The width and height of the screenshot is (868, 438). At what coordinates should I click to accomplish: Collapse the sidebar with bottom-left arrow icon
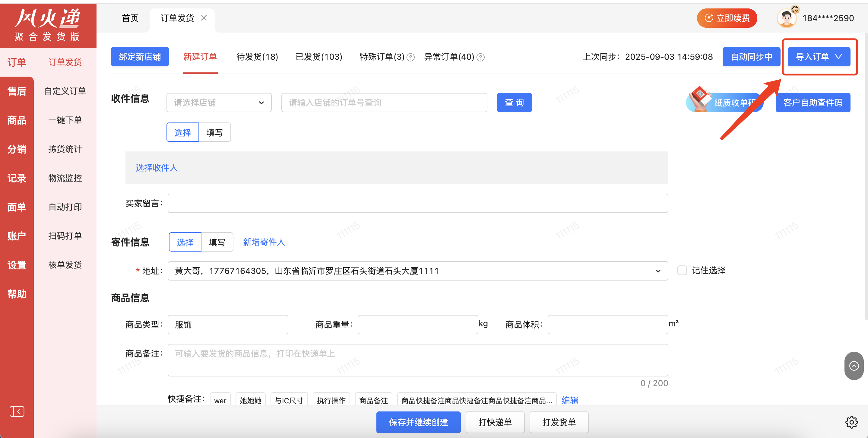[17, 411]
